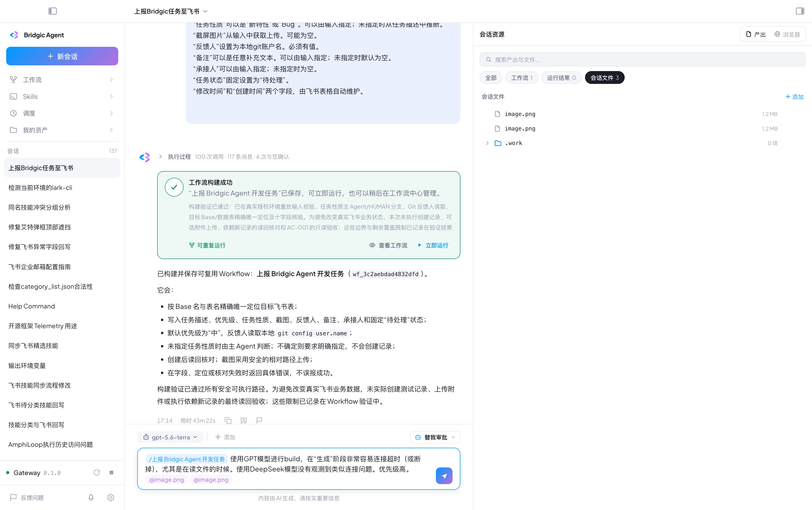Open the 技能分类与飞书回写 conversation
Screen dimensions: 812x510
click(x=62, y=425)
